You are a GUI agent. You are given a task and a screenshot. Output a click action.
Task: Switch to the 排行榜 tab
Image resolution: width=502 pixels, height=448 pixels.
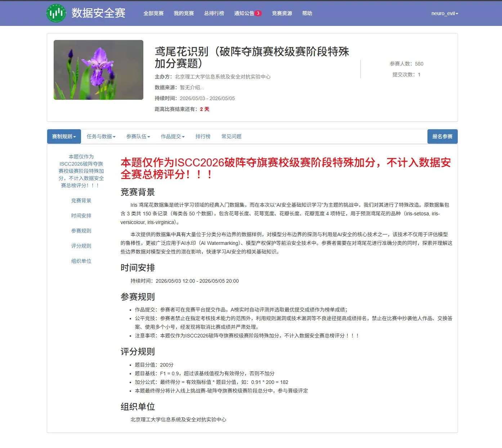(203, 136)
